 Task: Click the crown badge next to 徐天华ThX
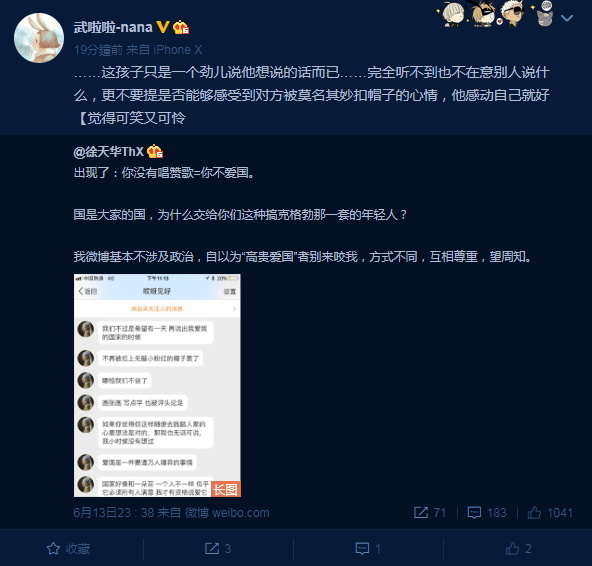[x=155, y=151]
